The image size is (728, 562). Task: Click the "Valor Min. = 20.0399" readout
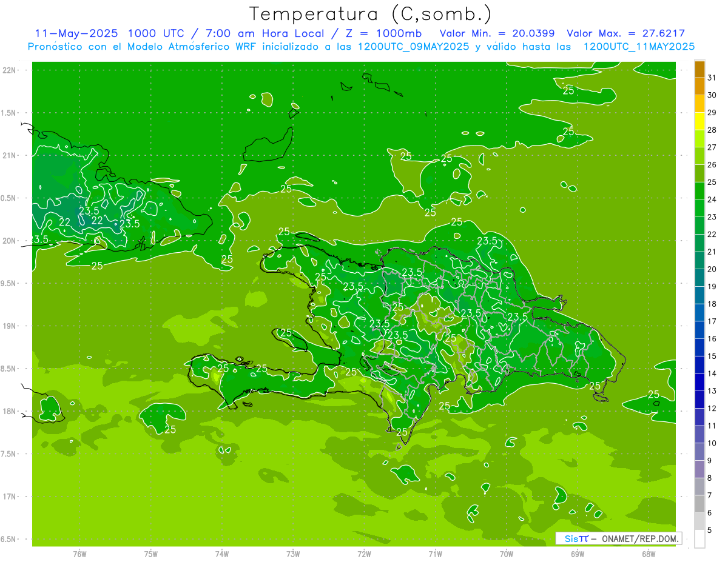[x=497, y=33]
